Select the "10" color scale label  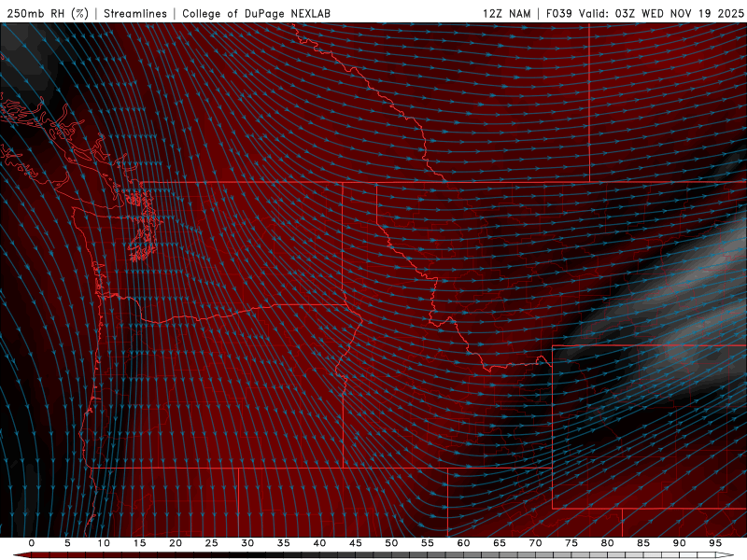pos(104,543)
